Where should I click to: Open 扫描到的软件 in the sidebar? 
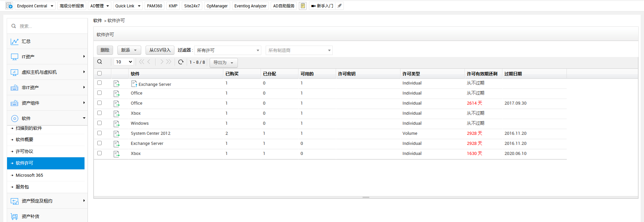pyautogui.click(x=29, y=128)
